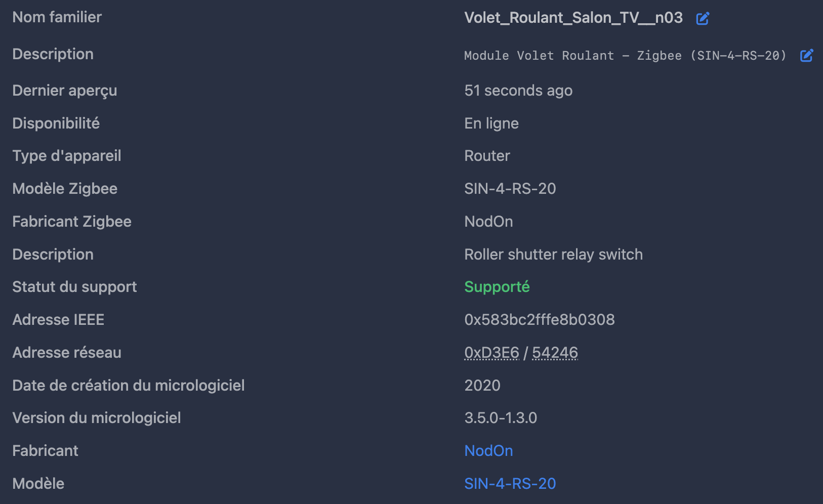Click the firmware build date 2020

click(482, 385)
